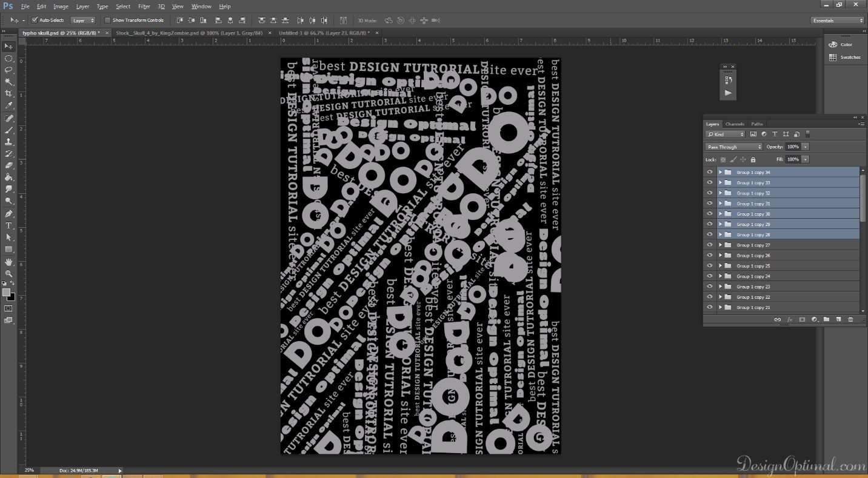The height and width of the screenshot is (478, 868).
Task: Click the link layers icon
Action: point(777,319)
